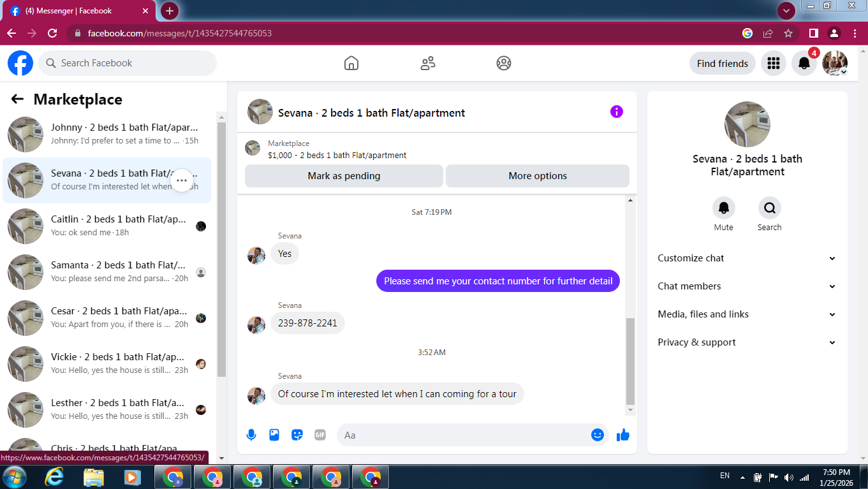Open the Windows Start button
This screenshot has width=868, height=489.
pyautogui.click(x=15, y=477)
